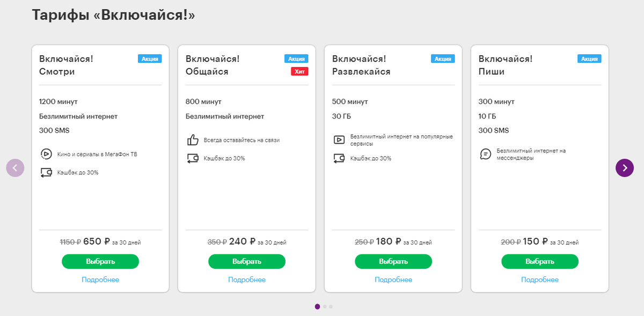Viewport: 644px width, 316px height.
Task: Select the second carousel page dot
Action: [325, 306]
